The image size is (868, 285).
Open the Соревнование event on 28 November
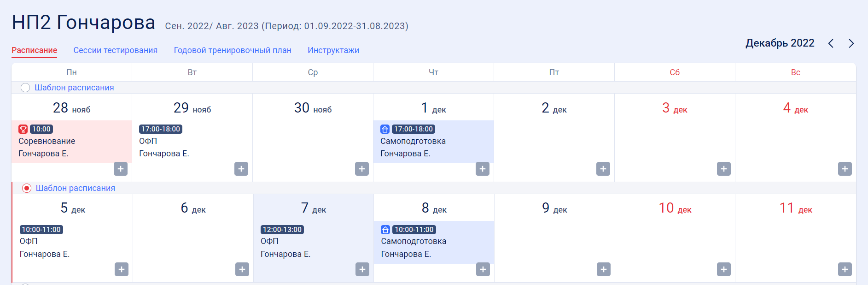pyautogui.click(x=71, y=142)
